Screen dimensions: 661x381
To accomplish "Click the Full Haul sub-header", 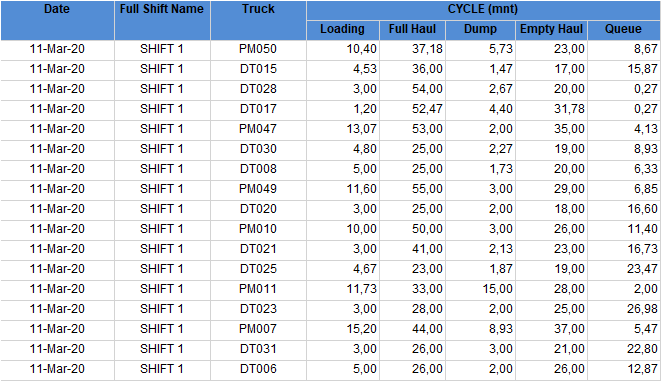I will coord(412,30).
